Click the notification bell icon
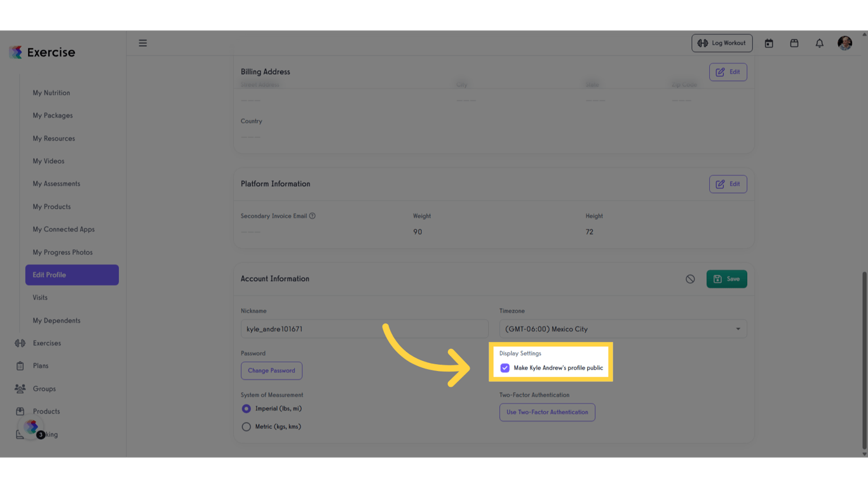 pos(820,43)
